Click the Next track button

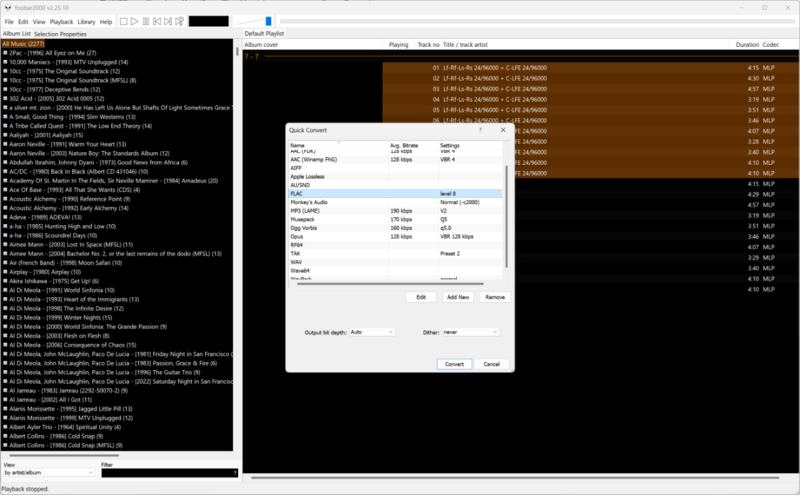(x=168, y=21)
